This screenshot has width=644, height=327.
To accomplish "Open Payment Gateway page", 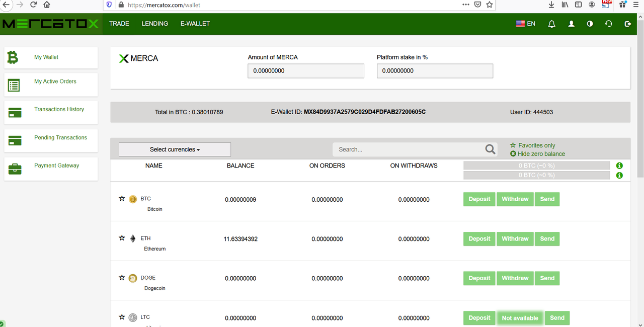I will tap(51, 170).
